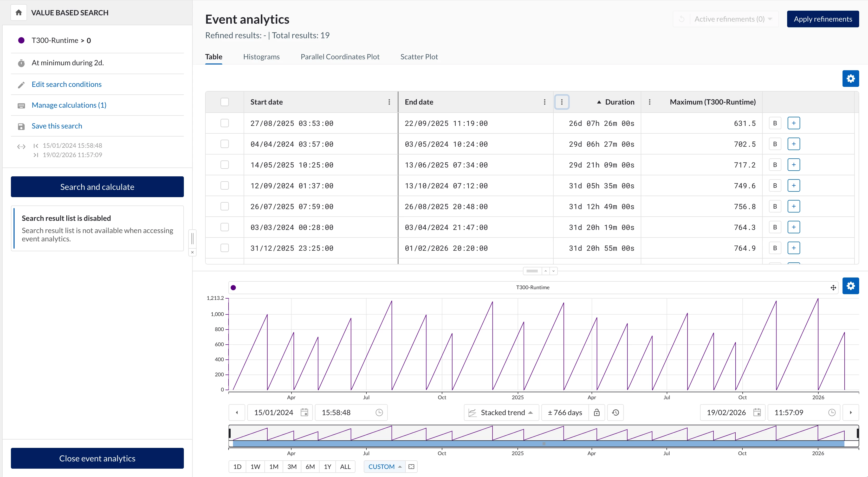Click the lock icon next to 766 days
The image size is (868, 477).
click(x=597, y=412)
